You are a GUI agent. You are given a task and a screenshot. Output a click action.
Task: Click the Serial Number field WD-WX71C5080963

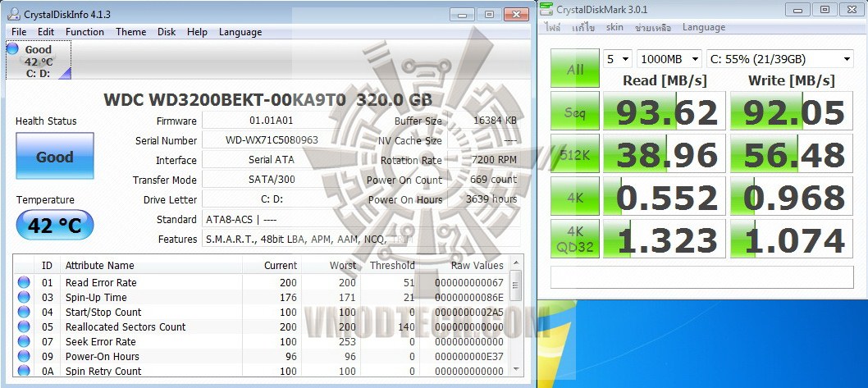tap(272, 140)
